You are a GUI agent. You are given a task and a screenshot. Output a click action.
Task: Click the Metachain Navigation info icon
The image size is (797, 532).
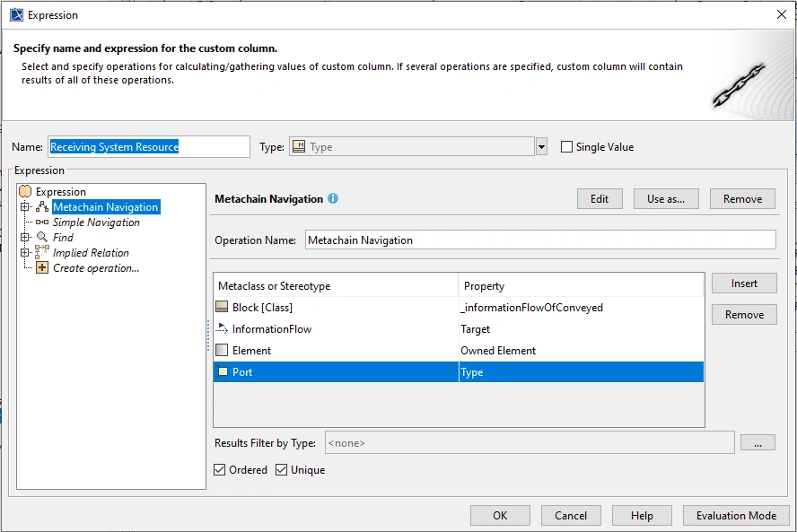(333, 198)
